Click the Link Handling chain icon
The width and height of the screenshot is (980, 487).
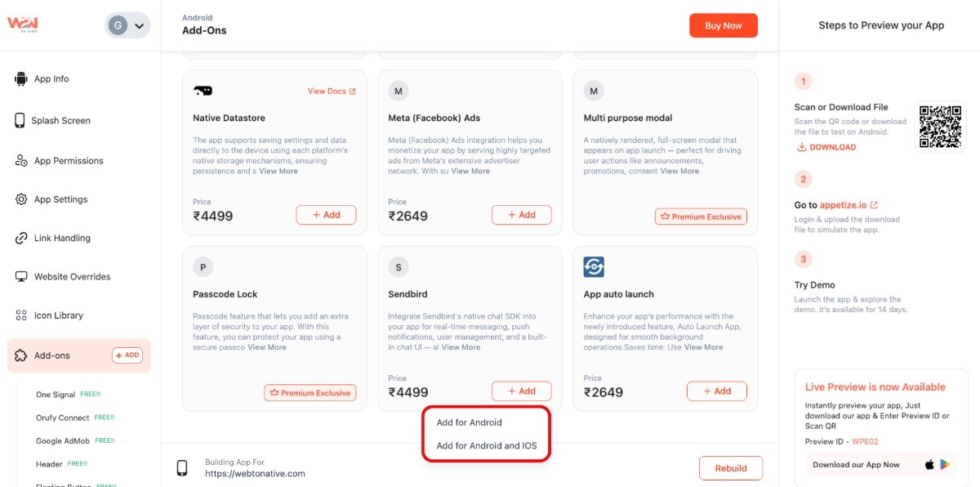21,238
